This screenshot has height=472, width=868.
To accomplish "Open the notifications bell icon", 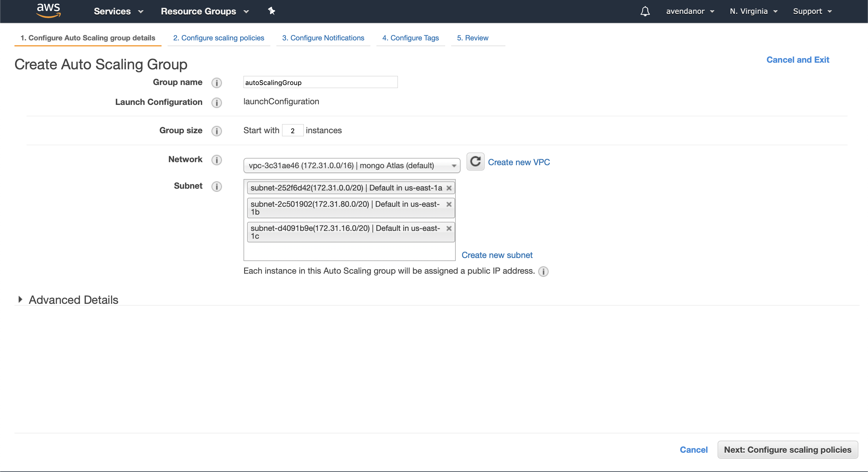I will tap(645, 11).
